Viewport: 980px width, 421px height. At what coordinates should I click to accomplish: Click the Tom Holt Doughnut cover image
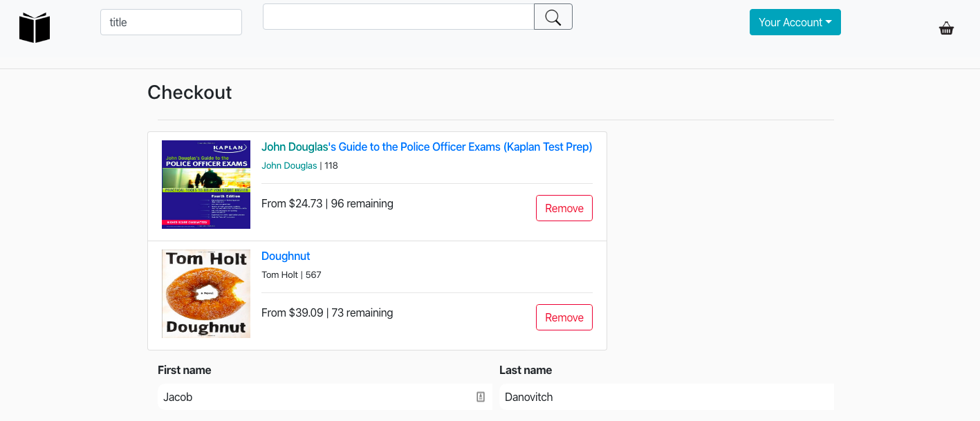[x=206, y=294]
